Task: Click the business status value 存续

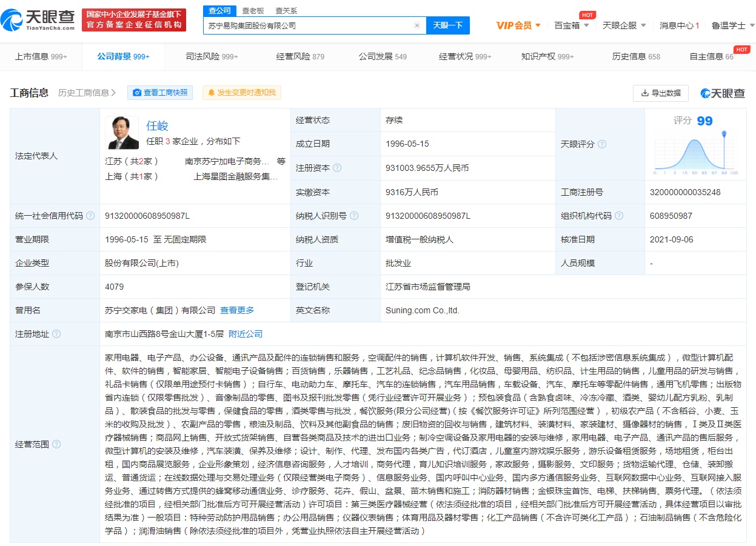Action: (x=394, y=120)
